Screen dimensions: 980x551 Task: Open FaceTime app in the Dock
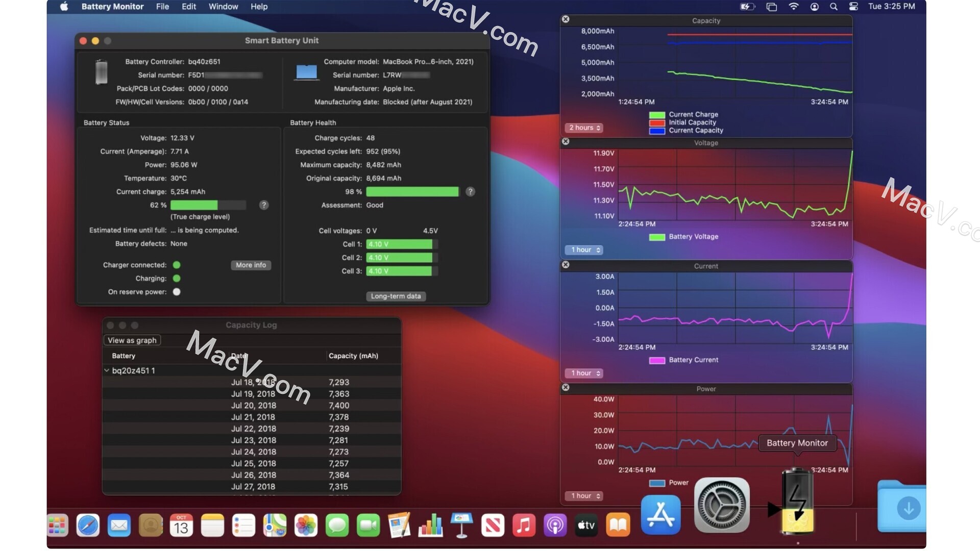368,525
